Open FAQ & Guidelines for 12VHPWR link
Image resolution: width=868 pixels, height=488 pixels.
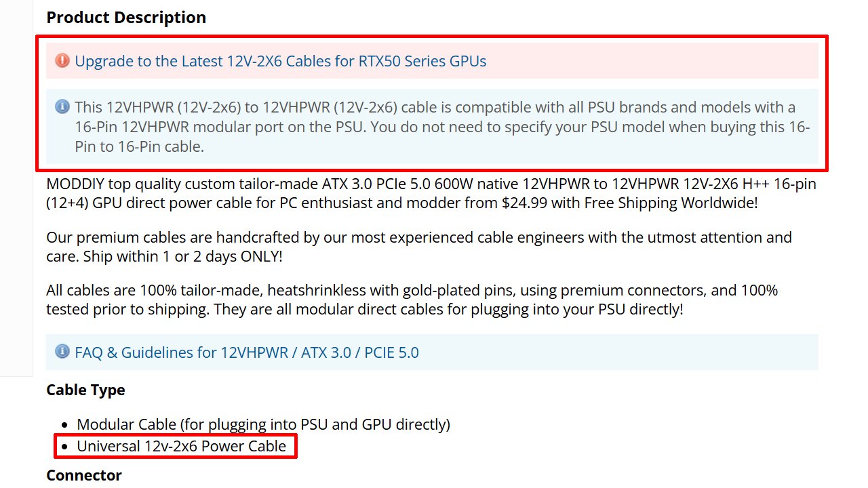247,352
